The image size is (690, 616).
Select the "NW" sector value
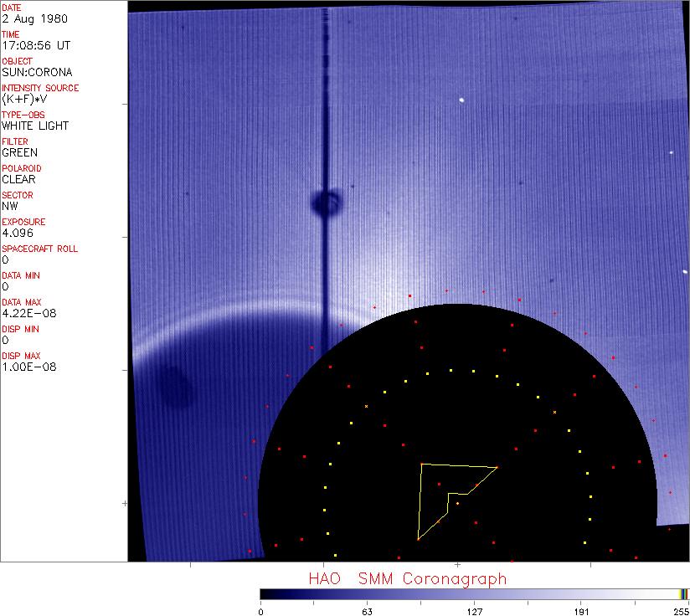click(10, 206)
